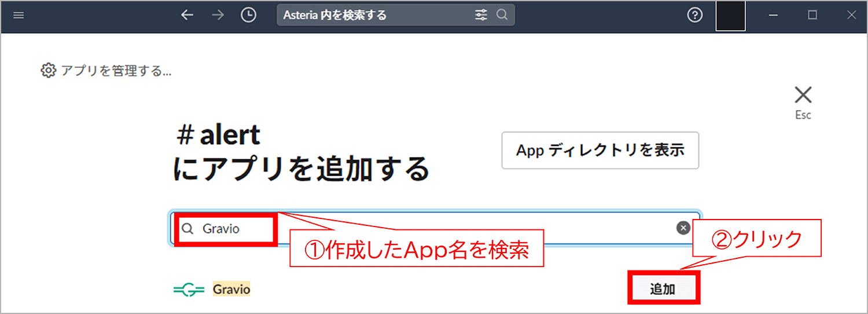This screenshot has width=868, height=314.
Task: Open history clock icon
Action: point(248,16)
